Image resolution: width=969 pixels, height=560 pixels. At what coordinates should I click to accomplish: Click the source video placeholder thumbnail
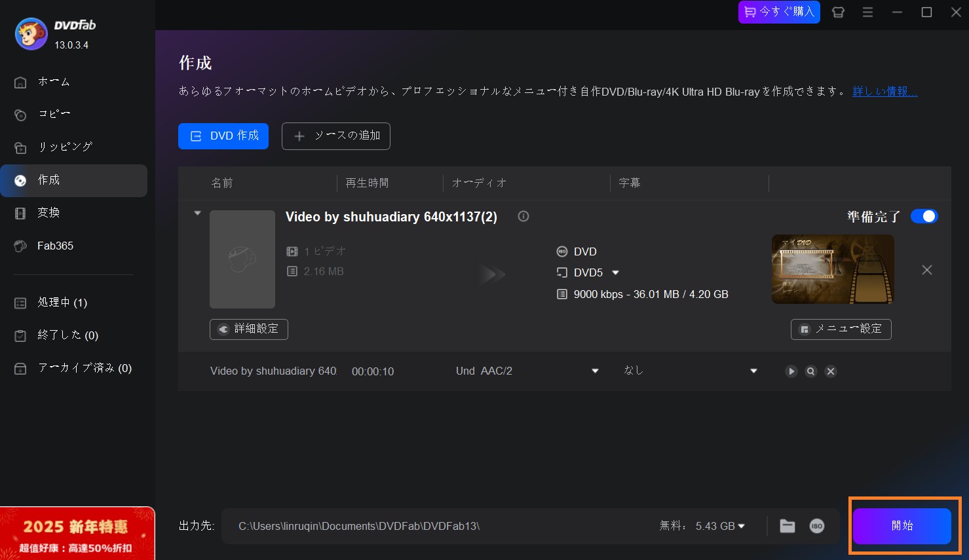242,259
